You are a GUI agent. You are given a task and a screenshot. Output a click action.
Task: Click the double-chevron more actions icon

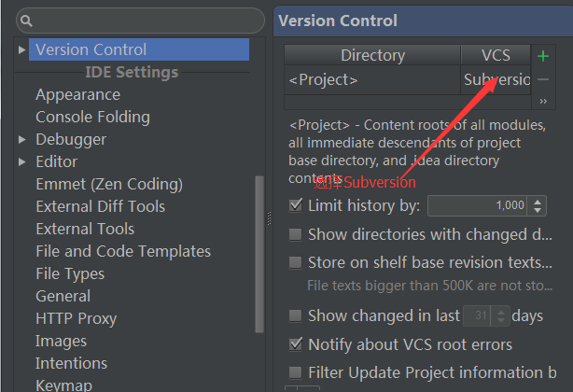pyautogui.click(x=543, y=101)
